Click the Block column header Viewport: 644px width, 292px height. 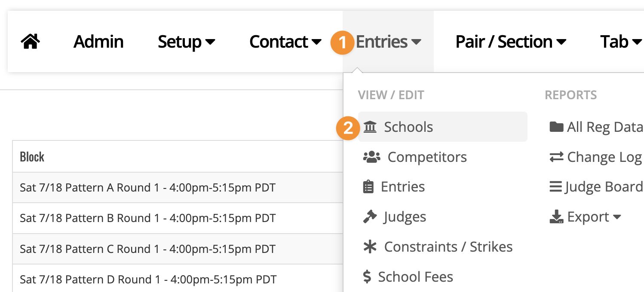(x=32, y=157)
